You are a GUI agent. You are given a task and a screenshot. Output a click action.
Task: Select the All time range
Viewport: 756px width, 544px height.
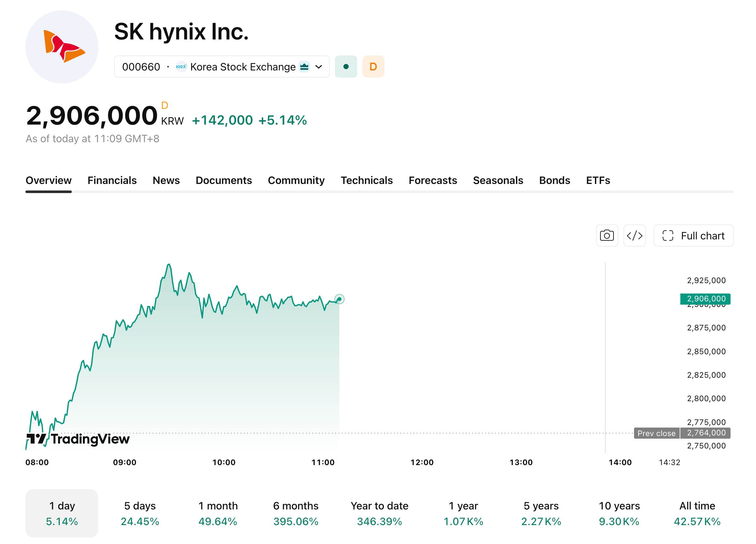[697, 513]
